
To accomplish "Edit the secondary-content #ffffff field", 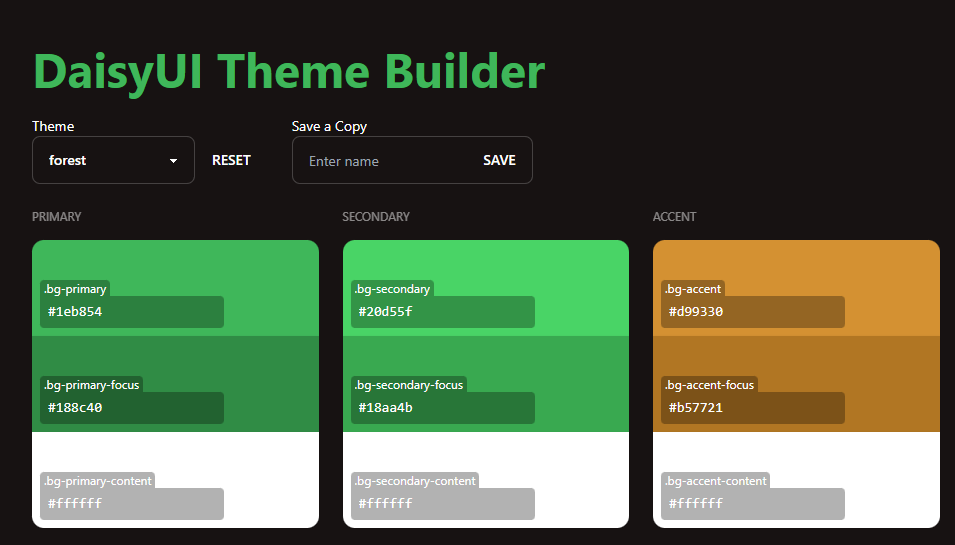I will (x=443, y=504).
